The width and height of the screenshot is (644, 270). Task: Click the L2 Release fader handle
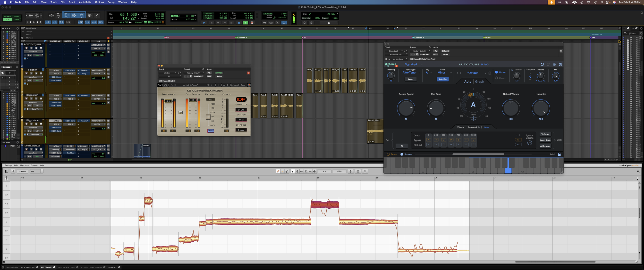tap(208, 117)
